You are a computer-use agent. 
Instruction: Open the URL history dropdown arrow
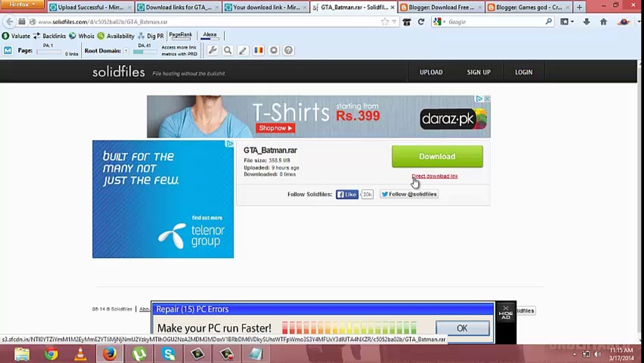click(394, 22)
